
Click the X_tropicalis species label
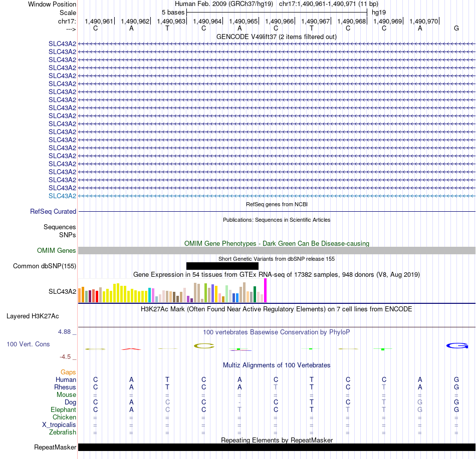coord(59,425)
